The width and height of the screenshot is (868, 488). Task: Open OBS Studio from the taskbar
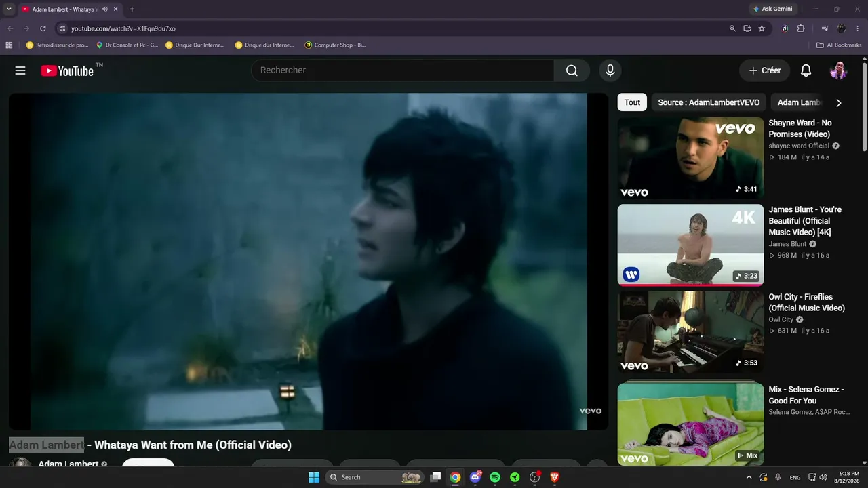(534, 477)
